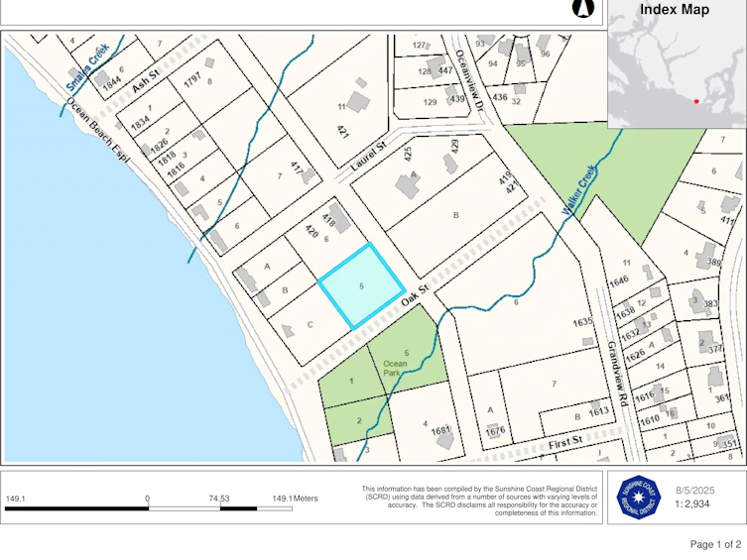Click the Ash St street label

coord(145,81)
